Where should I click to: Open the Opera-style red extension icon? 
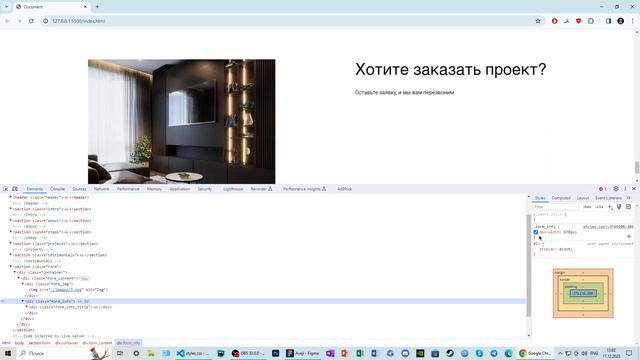(554, 21)
